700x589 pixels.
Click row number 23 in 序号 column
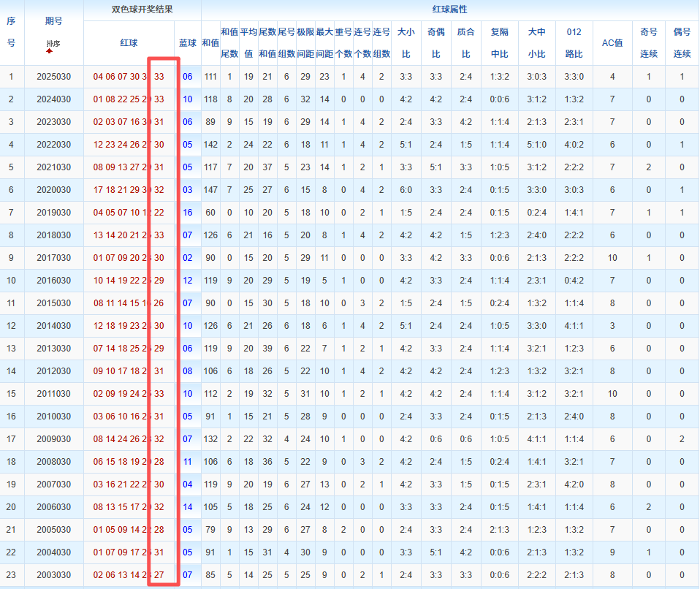[11, 574]
